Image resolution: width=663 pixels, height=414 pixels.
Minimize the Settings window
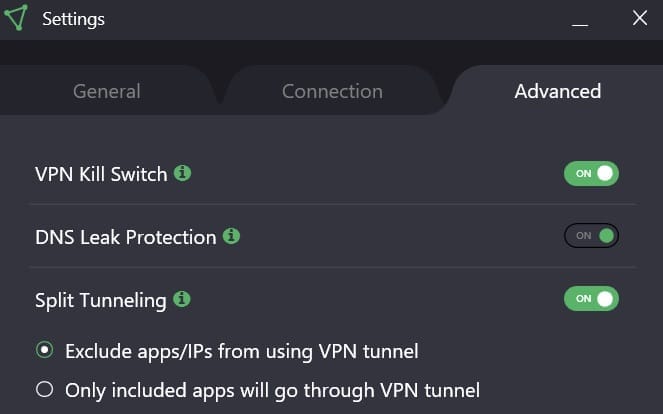(x=579, y=19)
